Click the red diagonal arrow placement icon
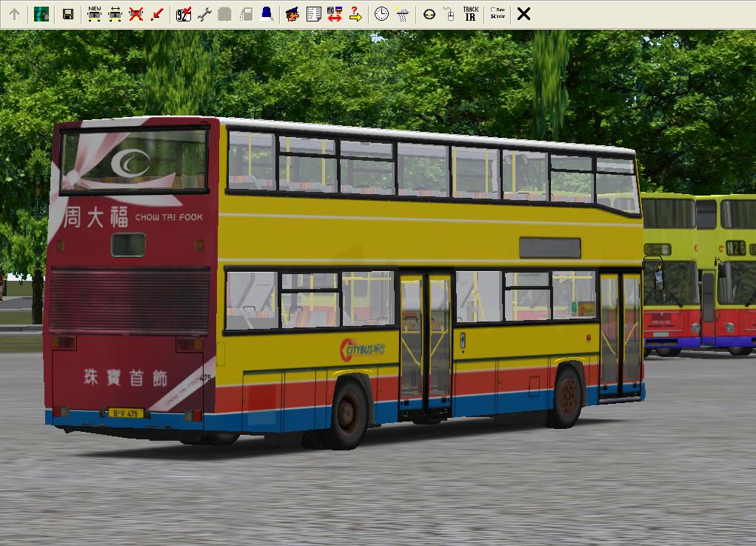Viewport: 756px width, 546px height. coord(157,14)
